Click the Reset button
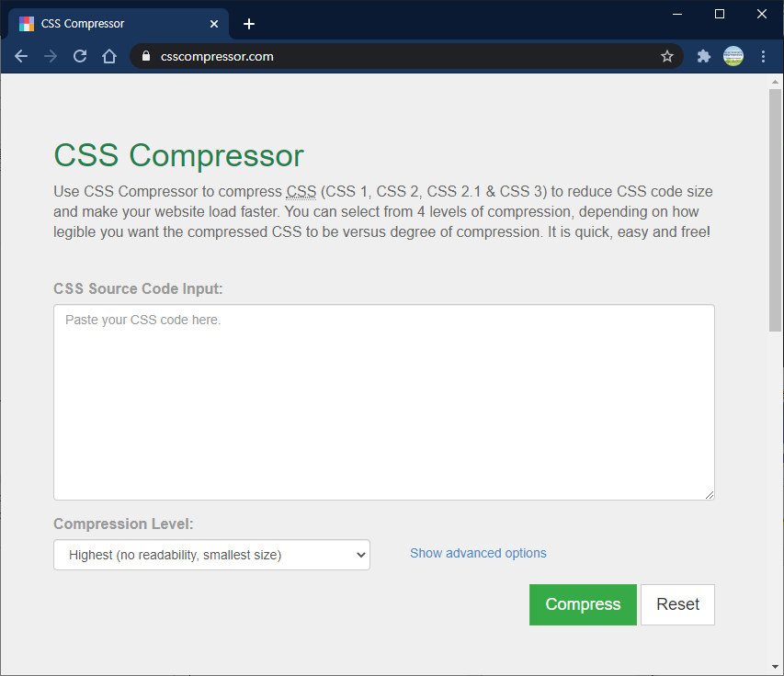The image size is (784, 676). [677, 604]
